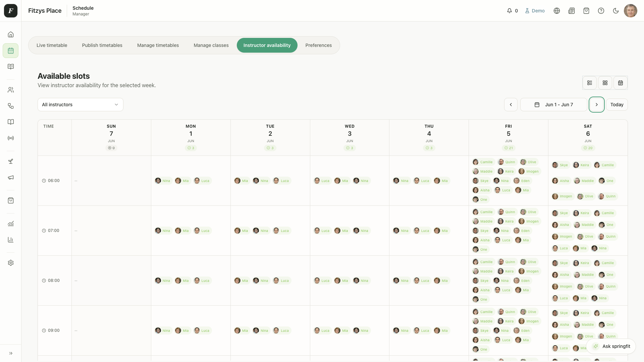The width and height of the screenshot is (644, 362).
Task: Open the Publish timetables tab
Action: click(102, 45)
